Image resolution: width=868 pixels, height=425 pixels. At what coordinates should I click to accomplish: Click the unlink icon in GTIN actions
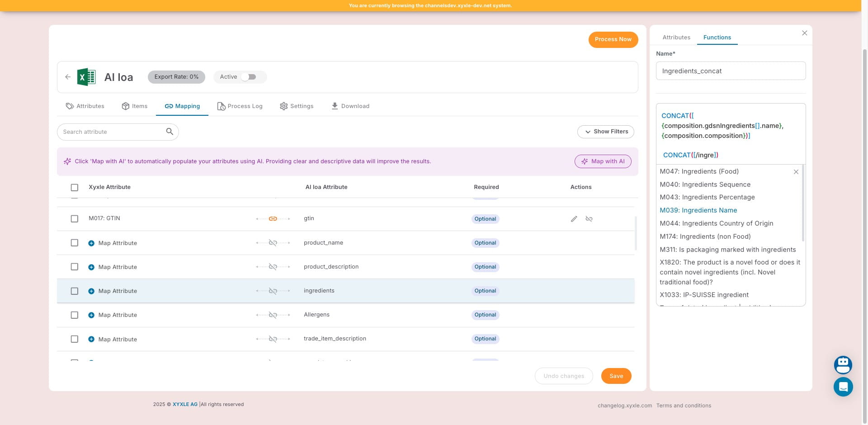tap(589, 219)
